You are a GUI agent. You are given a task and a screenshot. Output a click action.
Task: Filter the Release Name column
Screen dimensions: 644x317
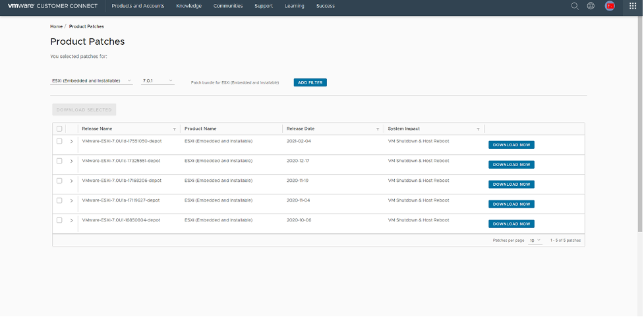175,129
